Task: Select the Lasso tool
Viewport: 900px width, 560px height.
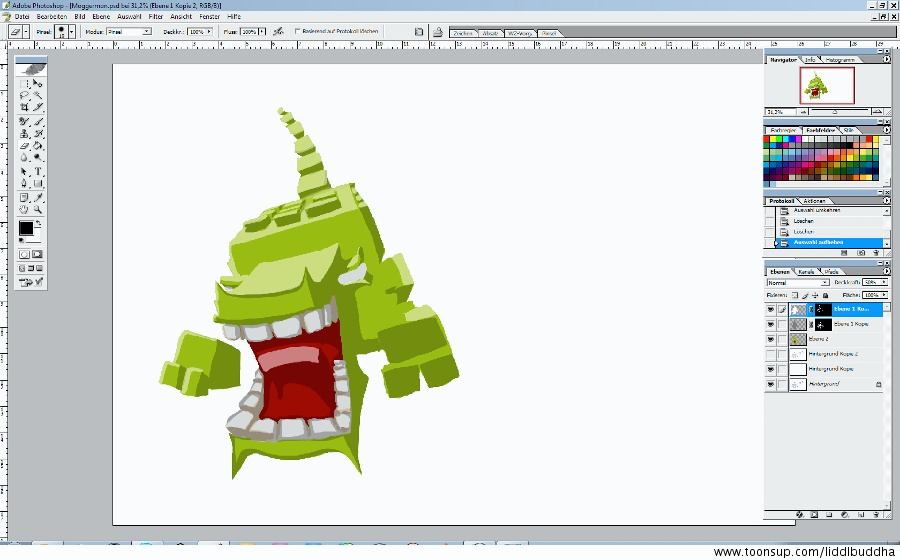Action: [x=24, y=95]
